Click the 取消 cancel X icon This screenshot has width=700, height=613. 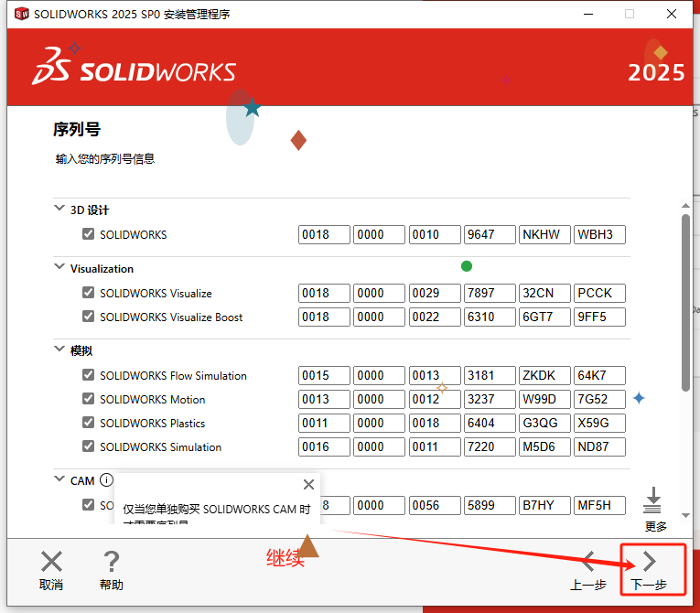click(x=51, y=561)
